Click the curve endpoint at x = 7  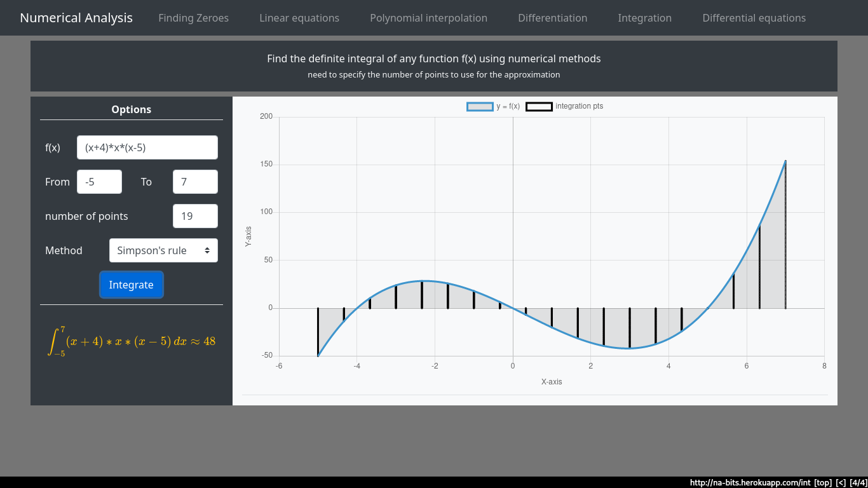pos(785,161)
